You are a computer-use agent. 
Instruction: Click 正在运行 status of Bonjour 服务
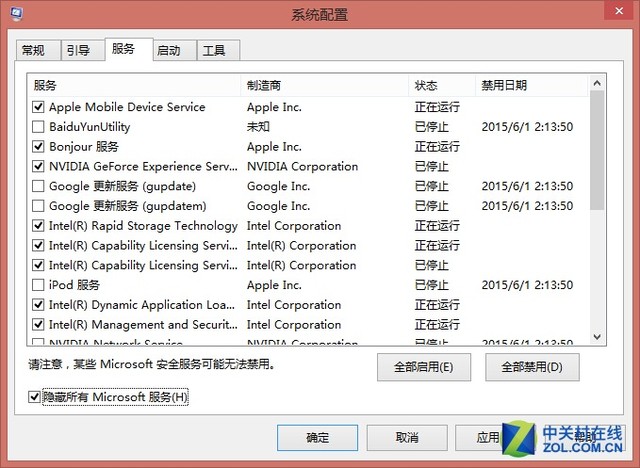(437, 146)
